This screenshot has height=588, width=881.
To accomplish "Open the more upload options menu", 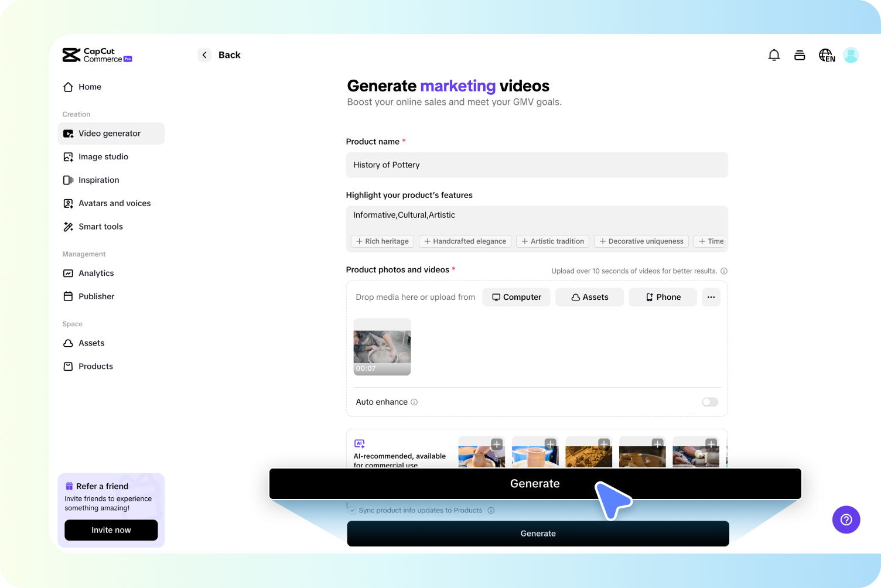I will coord(711,297).
